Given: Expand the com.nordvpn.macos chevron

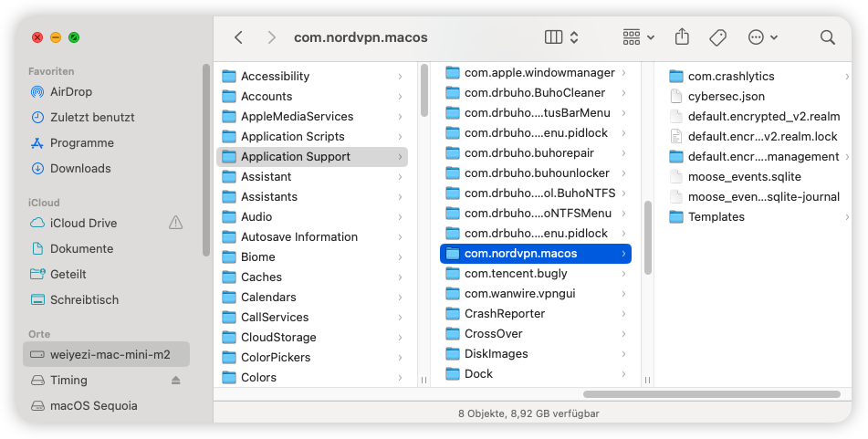Looking at the screenshot, I should click(623, 254).
